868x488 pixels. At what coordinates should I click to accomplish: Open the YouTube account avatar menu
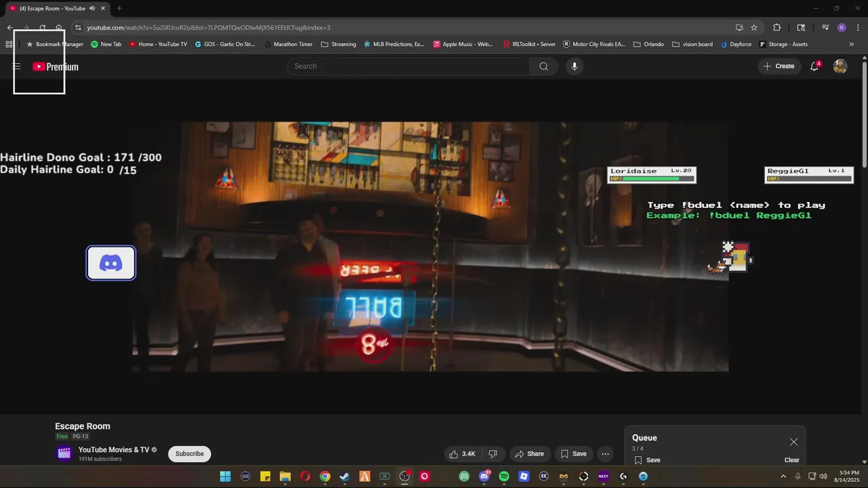(x=840, y=66)
